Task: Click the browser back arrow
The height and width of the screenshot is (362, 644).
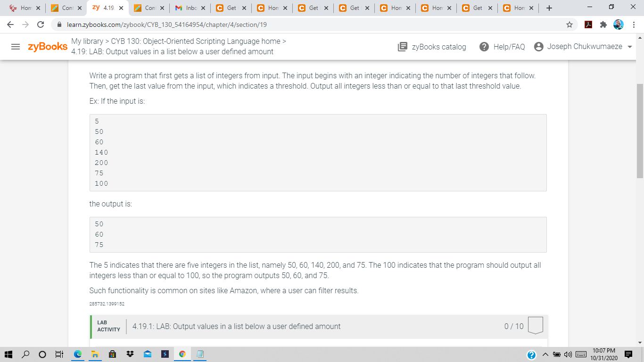Action: (10, 24)
